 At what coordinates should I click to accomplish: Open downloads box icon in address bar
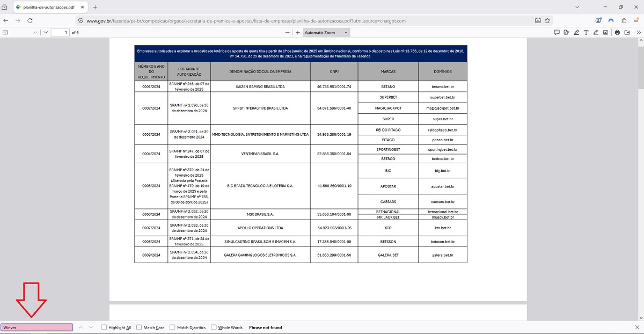[x=538, y=20]
